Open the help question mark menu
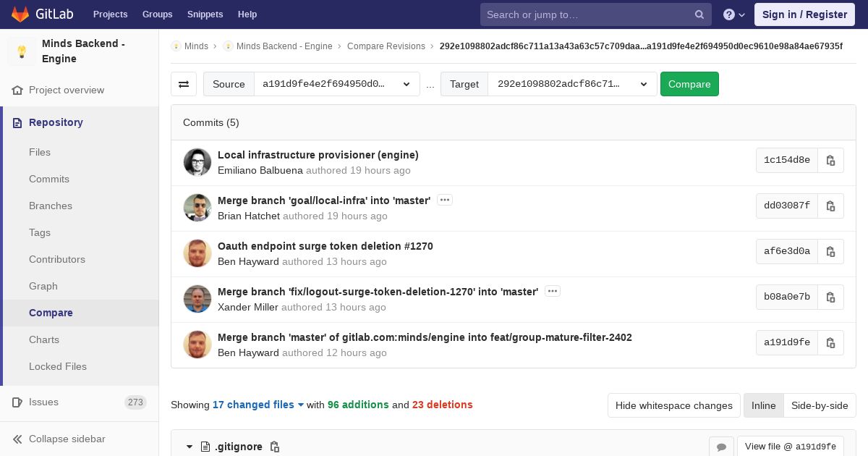This screenshot has height=456, width=868. pyautogui.click(x=734, y=14)
